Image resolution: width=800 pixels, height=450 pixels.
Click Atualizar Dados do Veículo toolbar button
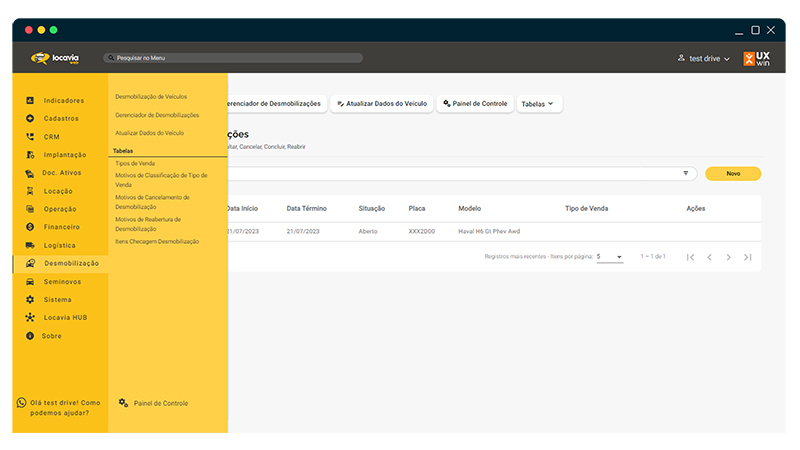[x=382, y=104]
